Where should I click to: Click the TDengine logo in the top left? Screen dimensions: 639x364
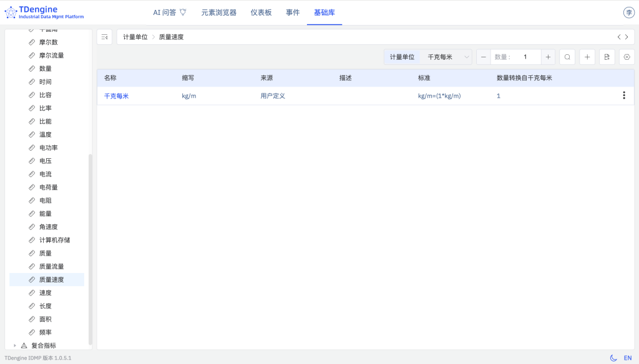tap(31, 11)
